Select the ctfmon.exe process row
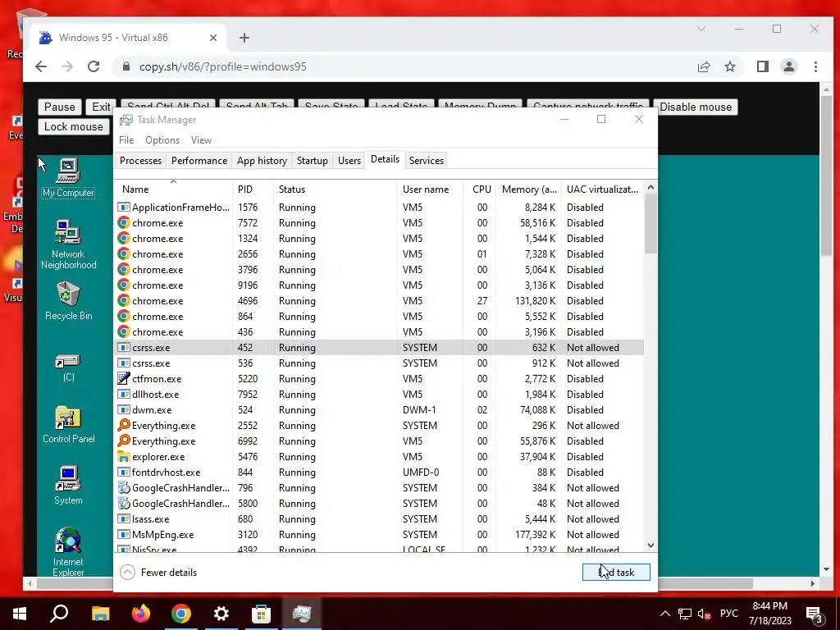This screenshot has height=630, width=840. click(379, 379)
